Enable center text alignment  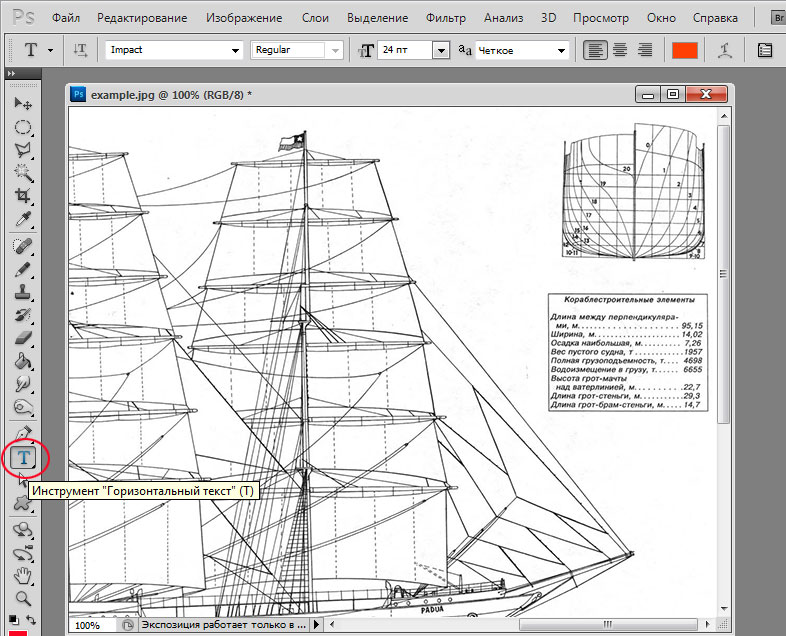tap(620, 50)
